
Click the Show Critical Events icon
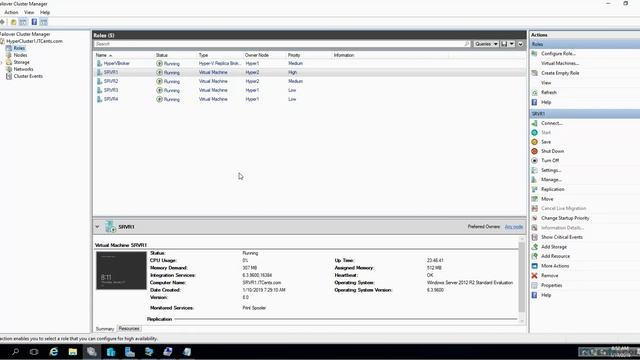(534, 237)
